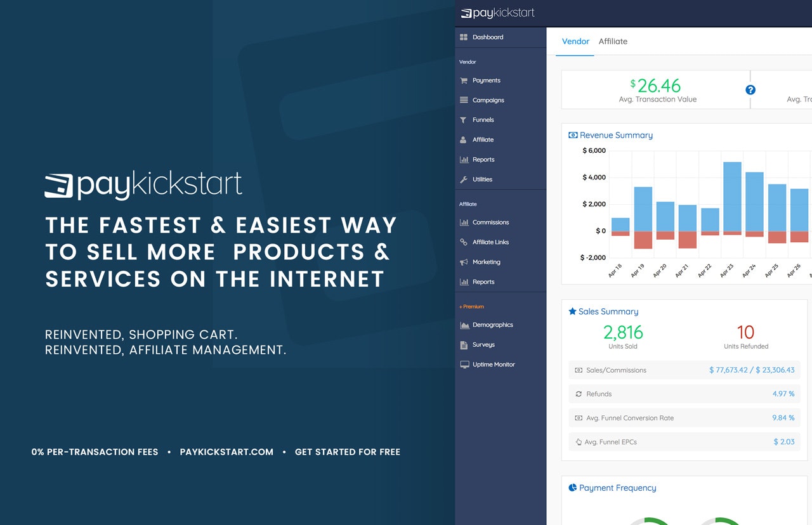
Task: Open the Affiliate Links chain icon
Action: pyautogui.click(x=464, y=242)
